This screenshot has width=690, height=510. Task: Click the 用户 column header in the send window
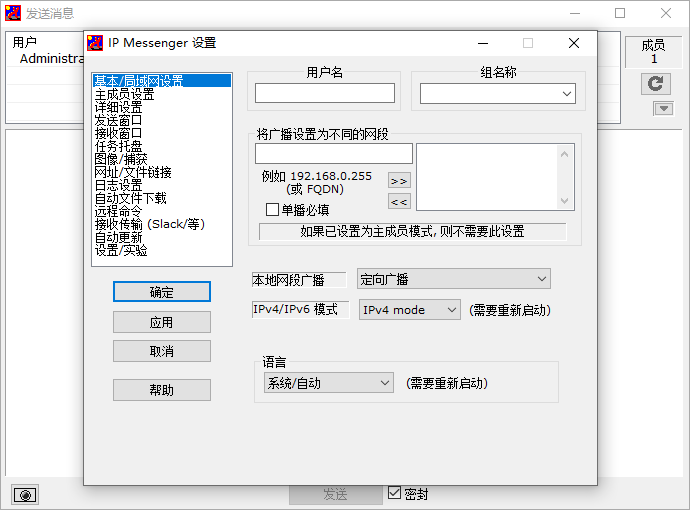tap(25, 42)
